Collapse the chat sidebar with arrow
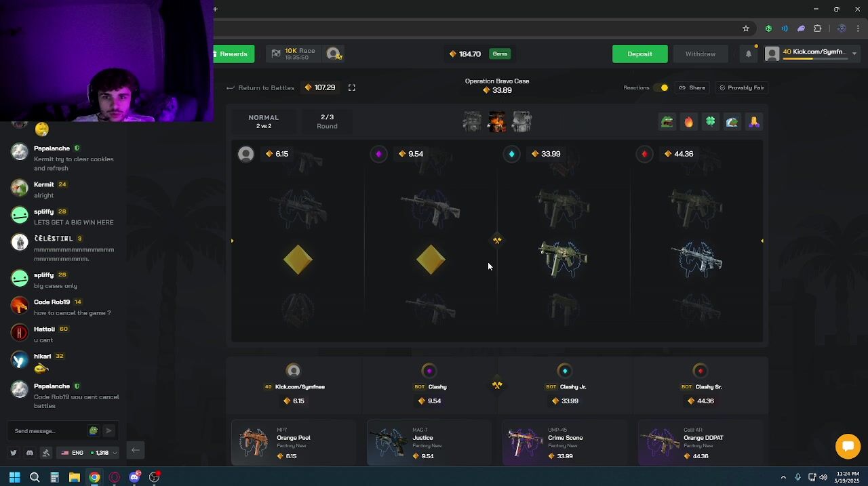Screen dimensions: 868x486 pos(135,451)
